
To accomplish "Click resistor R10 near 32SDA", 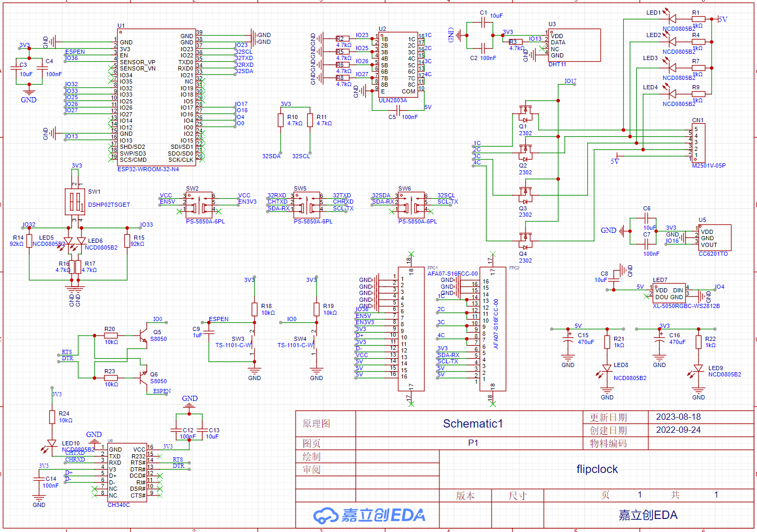I will 281,121.
